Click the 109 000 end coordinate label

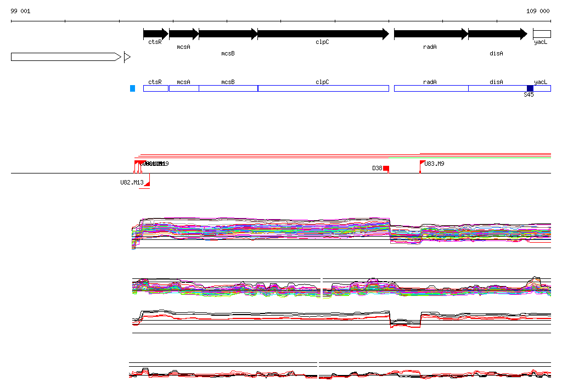click(538, 11)
